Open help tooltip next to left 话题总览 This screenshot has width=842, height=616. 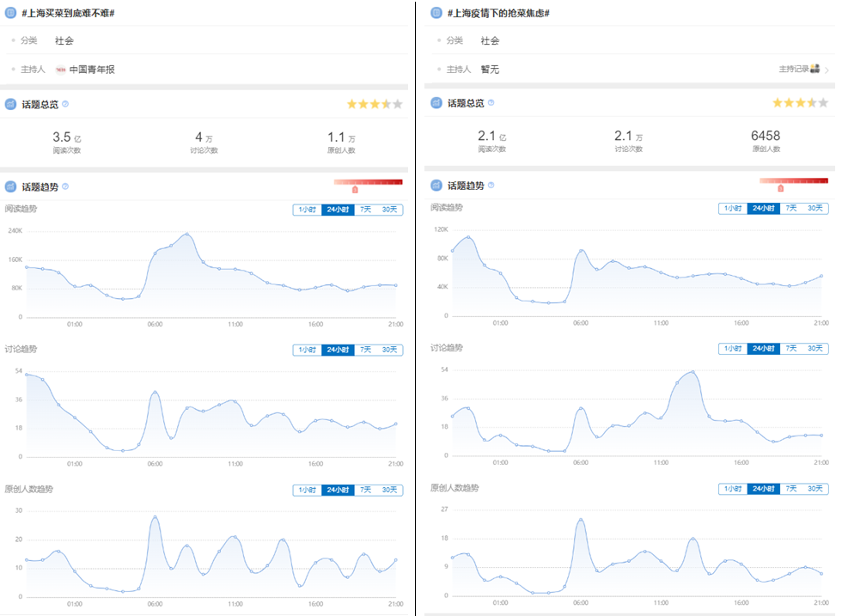(65, 104)
